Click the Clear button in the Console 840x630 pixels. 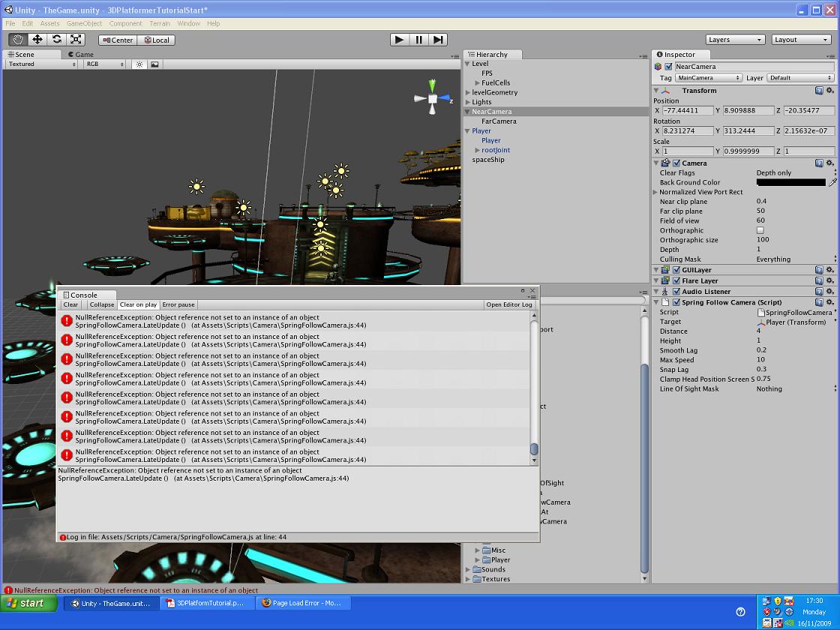[x=70, y=304]
